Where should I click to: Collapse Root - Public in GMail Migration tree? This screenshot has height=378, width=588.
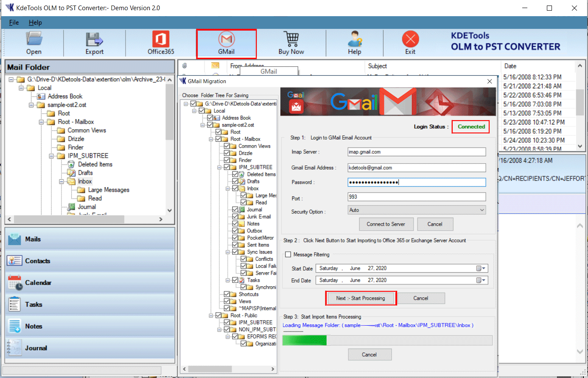[x=211, y=316]
